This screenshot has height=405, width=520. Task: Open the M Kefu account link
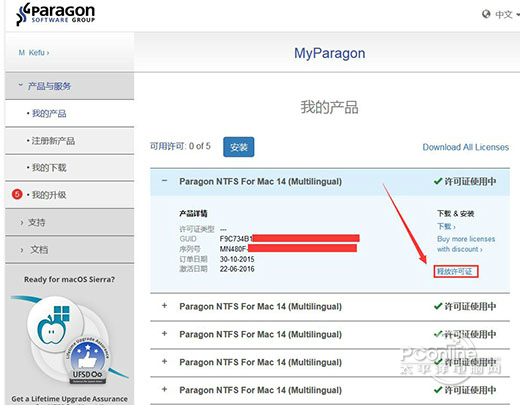(34, 53)
